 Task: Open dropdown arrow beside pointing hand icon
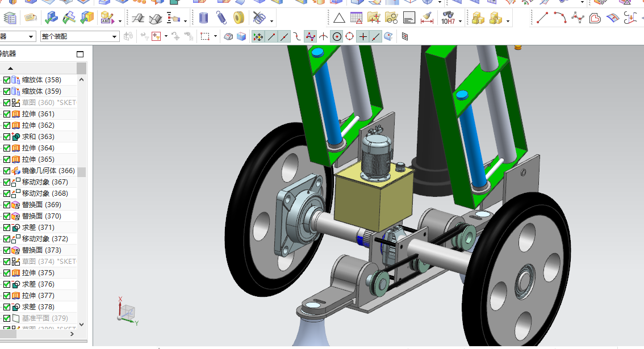pos(185,20)
